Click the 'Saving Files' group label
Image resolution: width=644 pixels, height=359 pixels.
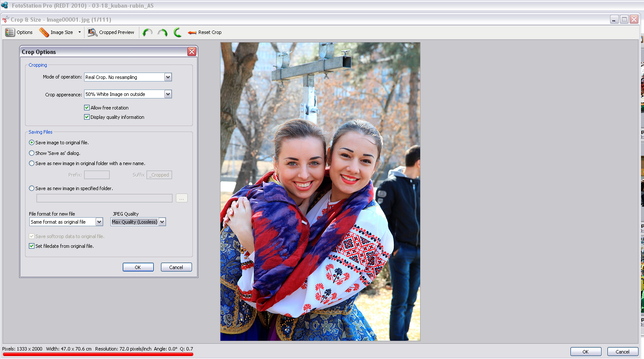point(40,132)
